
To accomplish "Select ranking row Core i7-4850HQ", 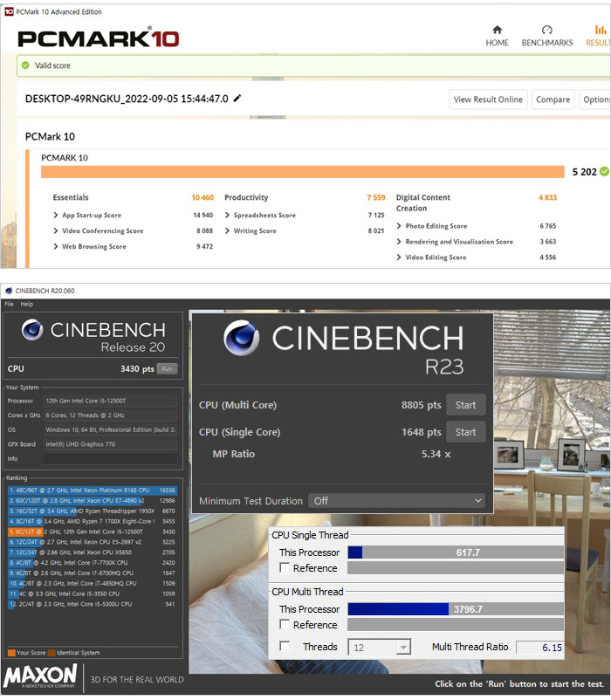I will 93,583.
